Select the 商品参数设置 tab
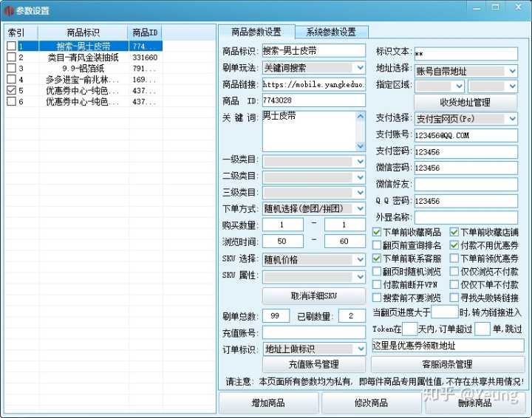The height and width of the screenshot is (418, 532). click(256, 32)
